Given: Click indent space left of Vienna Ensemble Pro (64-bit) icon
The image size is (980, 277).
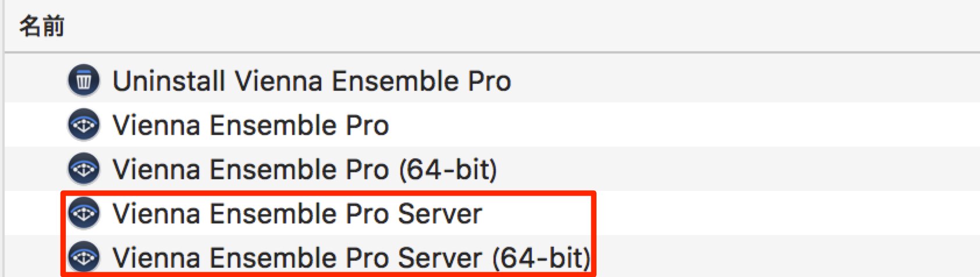Looking at the screenshot, I should tap(35, 169).
